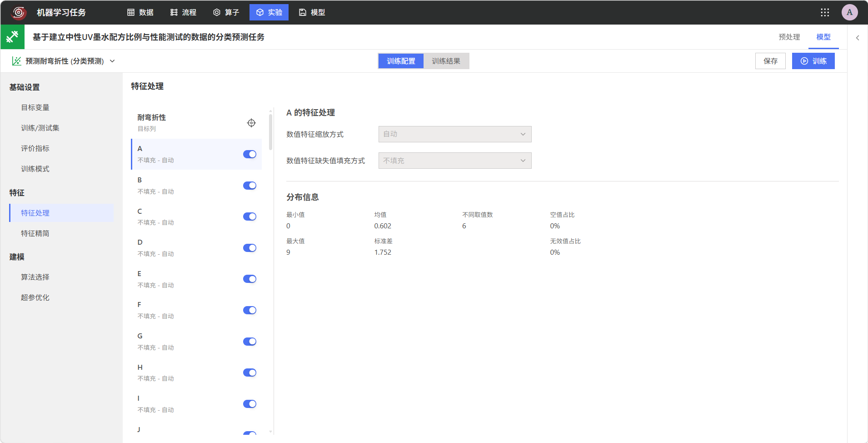Switch to the 模型 tab on right
Viewport: 868px width, 443px height.
[823, 37]
